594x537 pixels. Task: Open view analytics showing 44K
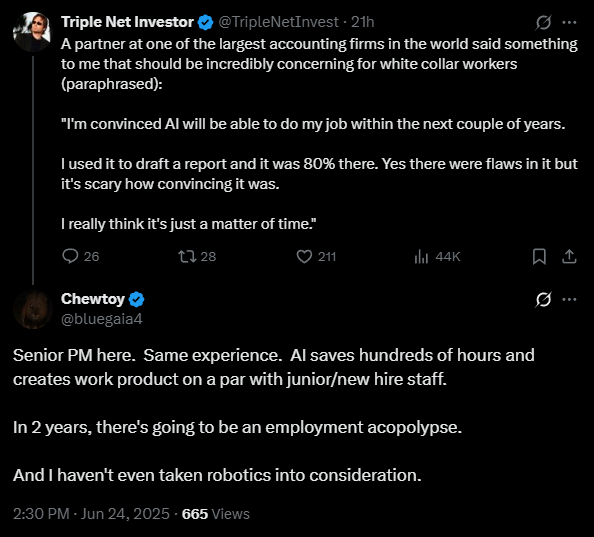pyautogui.click(x=437, y=257)
